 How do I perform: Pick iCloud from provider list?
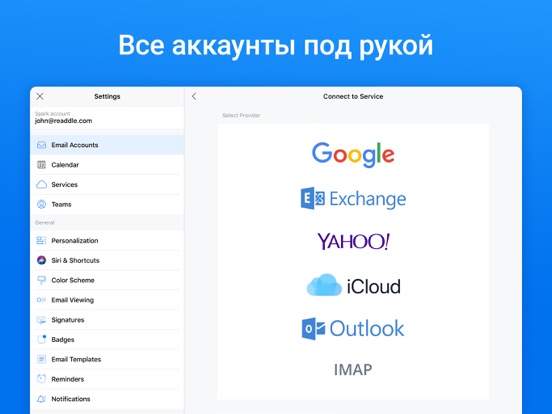coord(353,285)
